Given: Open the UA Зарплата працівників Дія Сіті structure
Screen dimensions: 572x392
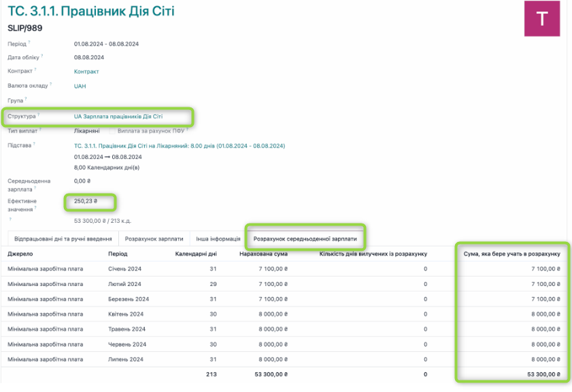Looking at the screenshot, I should pos(118,116).
